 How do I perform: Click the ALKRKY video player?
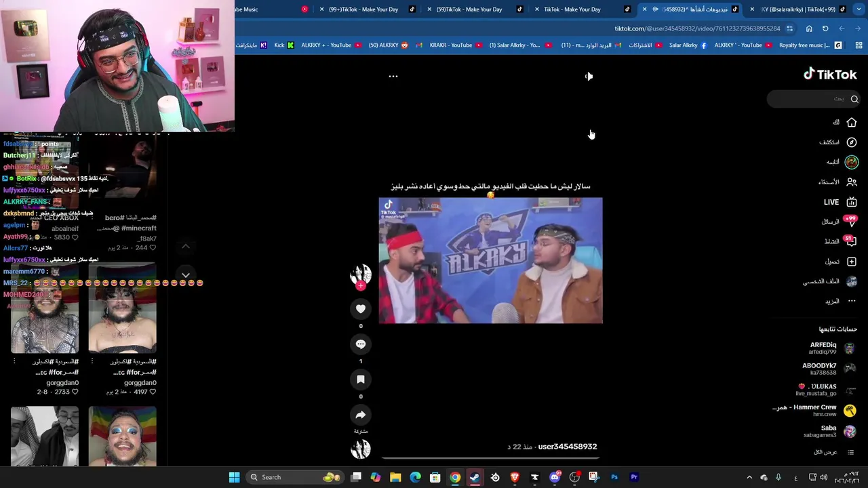(x=490, y=260)
